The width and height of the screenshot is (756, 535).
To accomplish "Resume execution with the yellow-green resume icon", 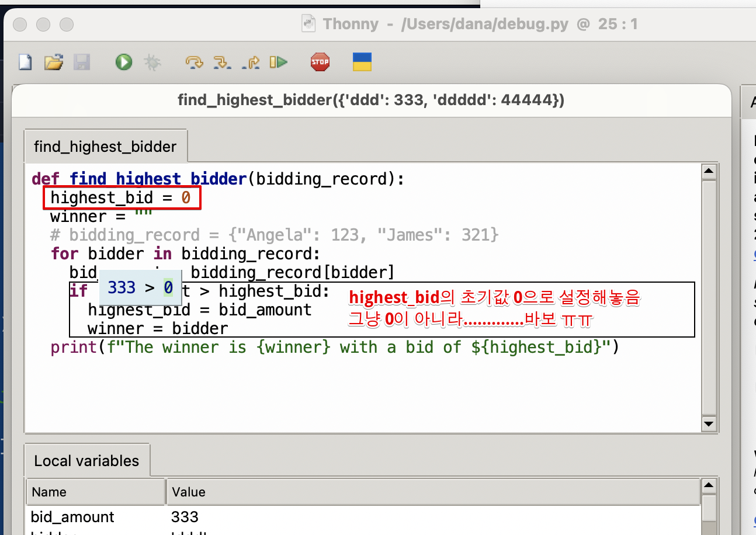I will (278, 62).
